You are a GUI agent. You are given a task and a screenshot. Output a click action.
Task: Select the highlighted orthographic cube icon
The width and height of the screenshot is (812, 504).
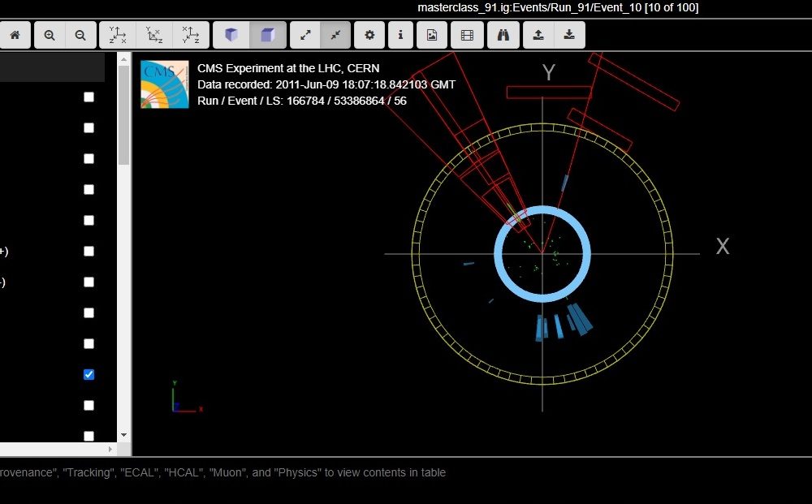267,35
